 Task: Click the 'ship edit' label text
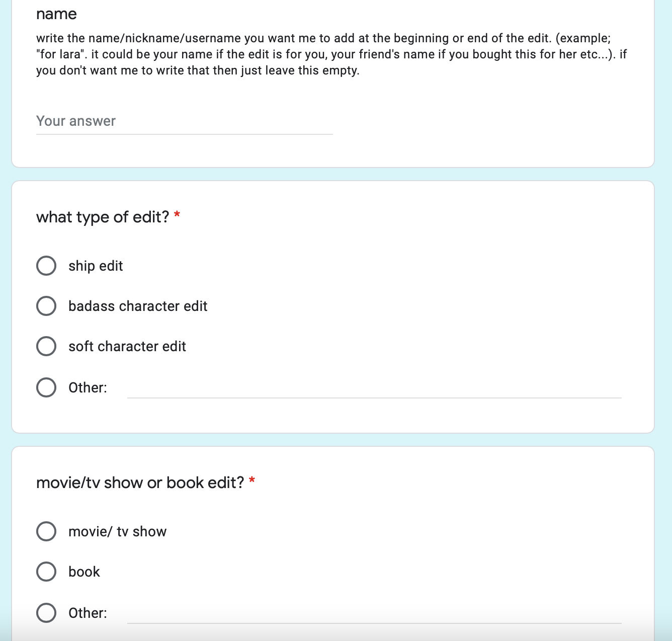click(96, 266)
